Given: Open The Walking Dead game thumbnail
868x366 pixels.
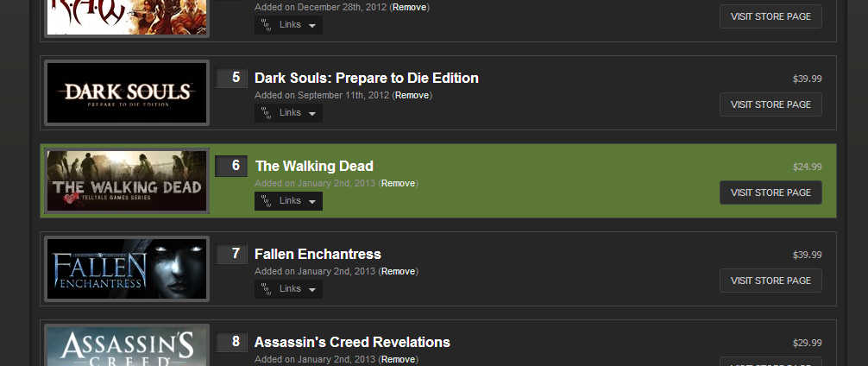Looking at the screenshot, I should click(127, 180).
